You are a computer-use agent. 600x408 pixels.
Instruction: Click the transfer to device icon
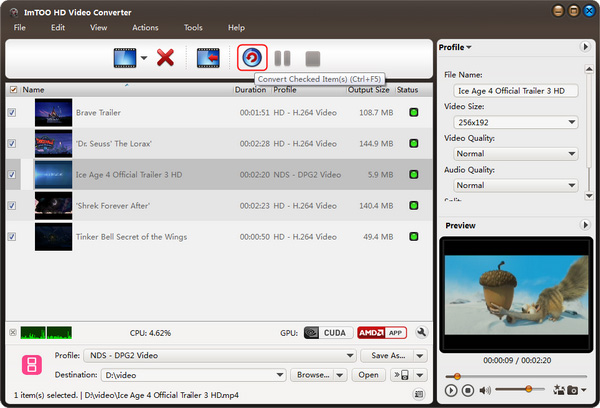[x=402, y=375]
